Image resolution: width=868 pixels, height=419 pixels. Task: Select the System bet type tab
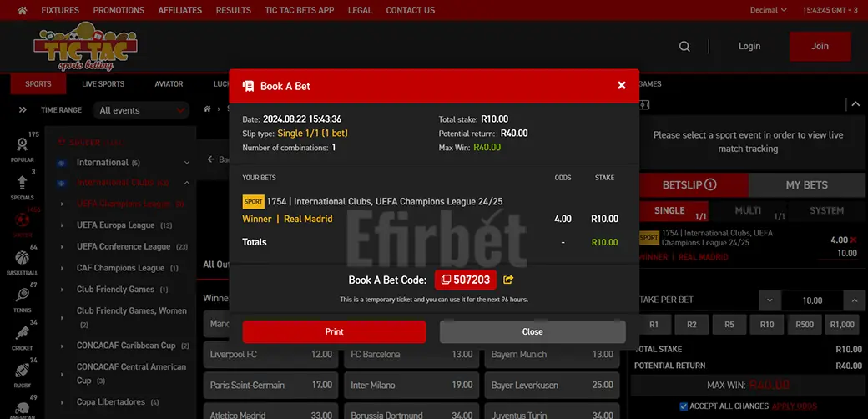click(826, 211)
